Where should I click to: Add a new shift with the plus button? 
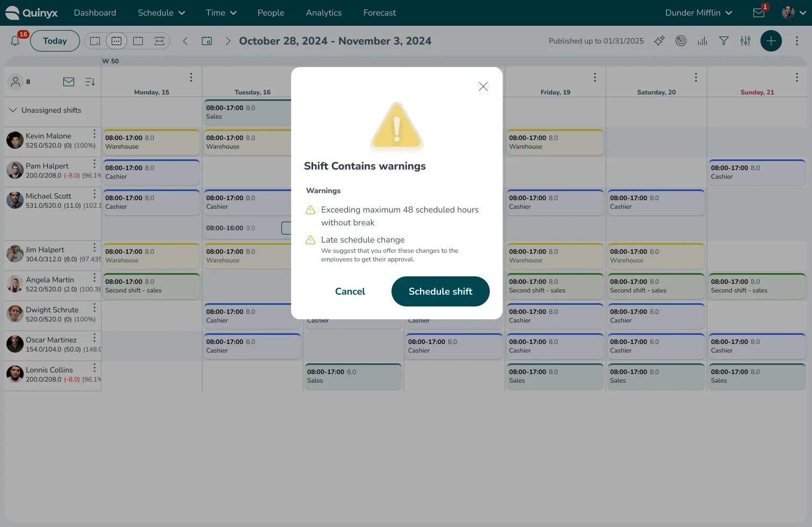771,41
